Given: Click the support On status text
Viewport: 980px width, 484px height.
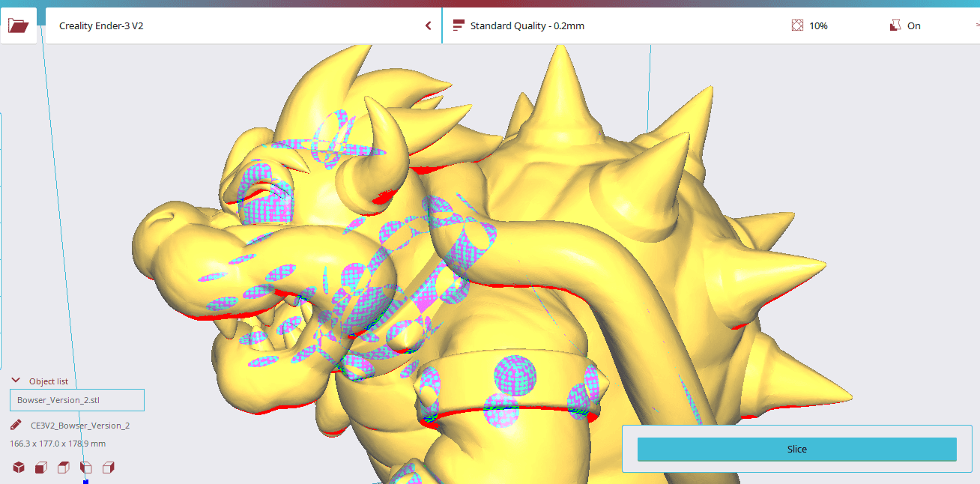Looking at the screenshot, I should [x=914, y=25].
